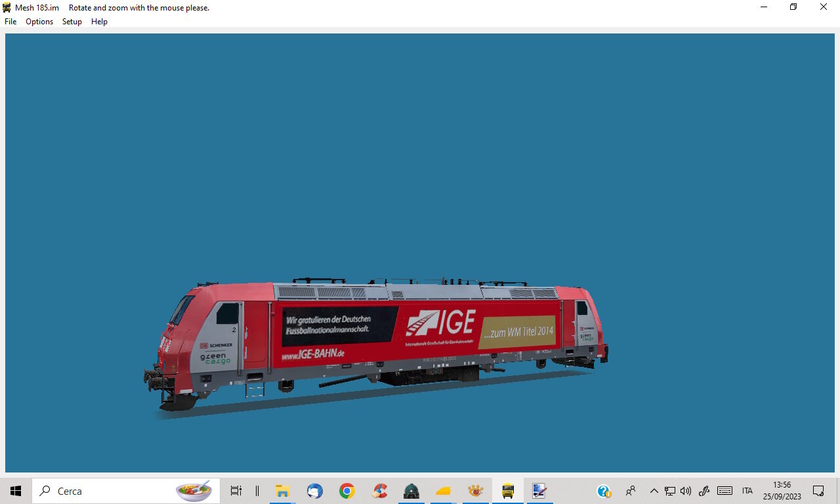This screenshot has width=840, height=504.
Task: Click the blue help question mark tray icon
Action: point(604,491)
